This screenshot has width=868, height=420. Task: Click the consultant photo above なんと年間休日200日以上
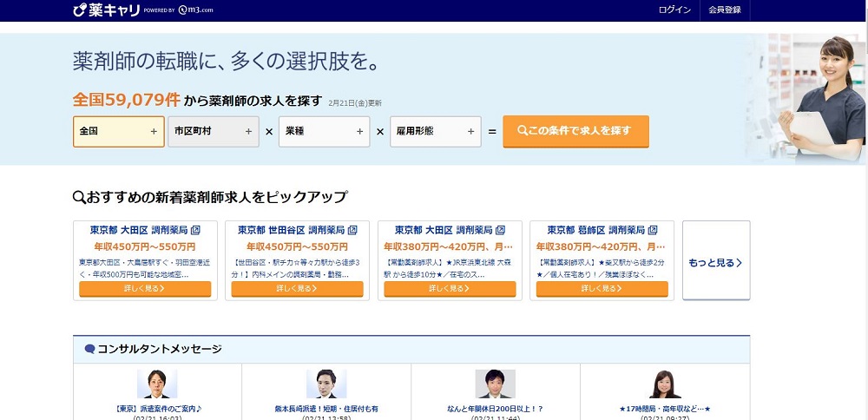[x=496, y=384]
